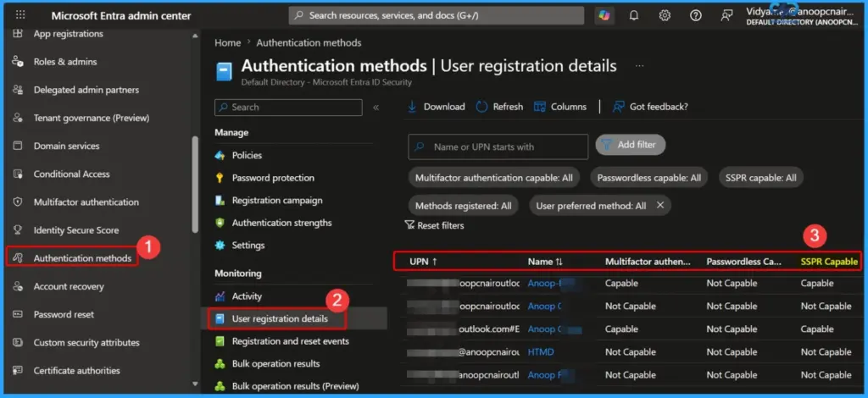Screen dimensions: 868x398
Task: Click the menu pane Search box
Action: 288,108
